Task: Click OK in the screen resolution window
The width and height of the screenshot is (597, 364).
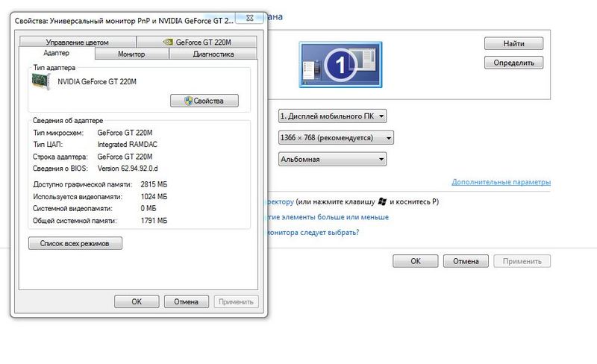Action: tap(415, 261)
